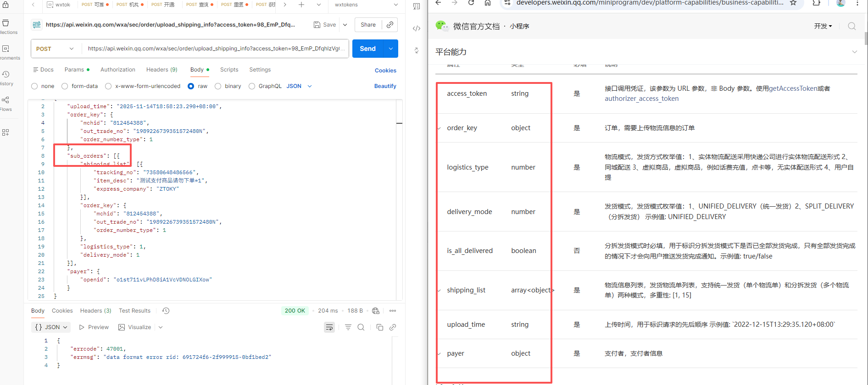The width and height of the screenshot is (868, 385).
Task: Expand the 平台能力 section chevron
Action: (854, 52)
